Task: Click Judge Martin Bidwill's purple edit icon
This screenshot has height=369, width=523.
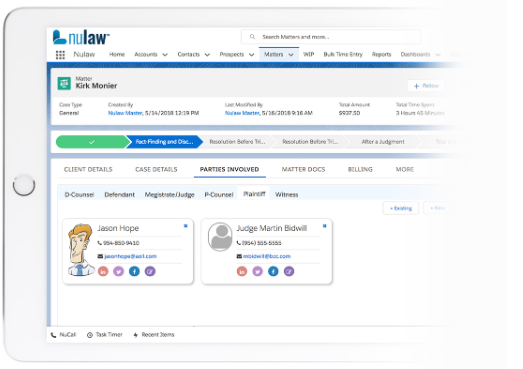Action: click(289, 271)
